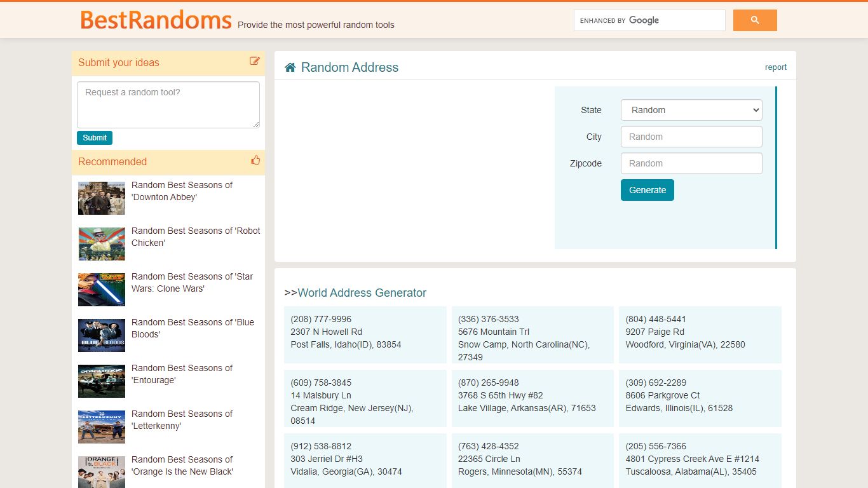Open the State dropdown

pyautogui.click(x=691, y=110)
